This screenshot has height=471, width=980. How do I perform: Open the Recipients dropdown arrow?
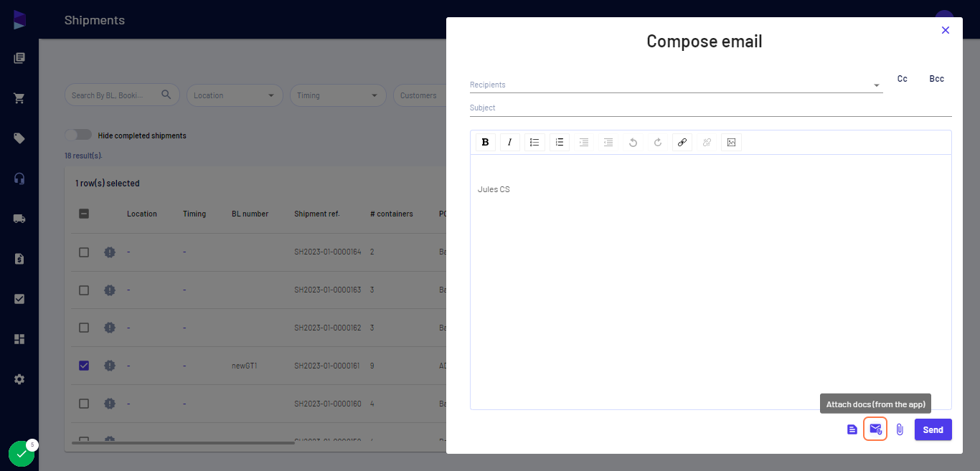[876, 85]
